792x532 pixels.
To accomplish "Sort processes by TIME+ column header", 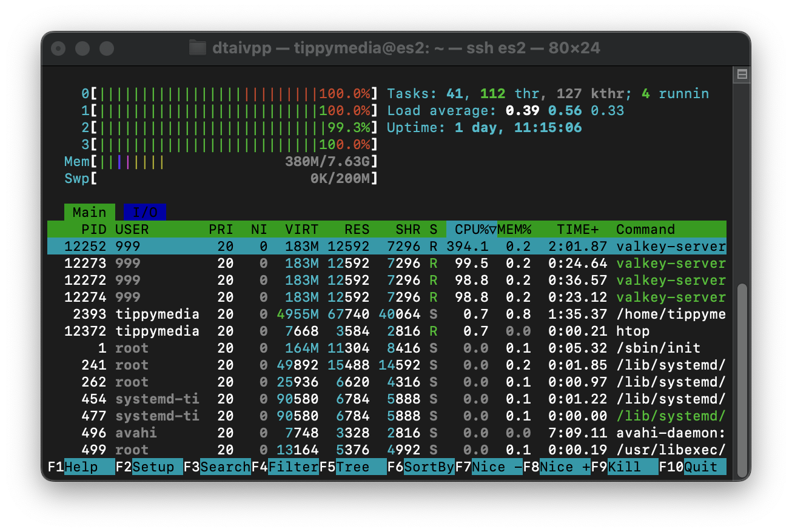I will 577,229.
